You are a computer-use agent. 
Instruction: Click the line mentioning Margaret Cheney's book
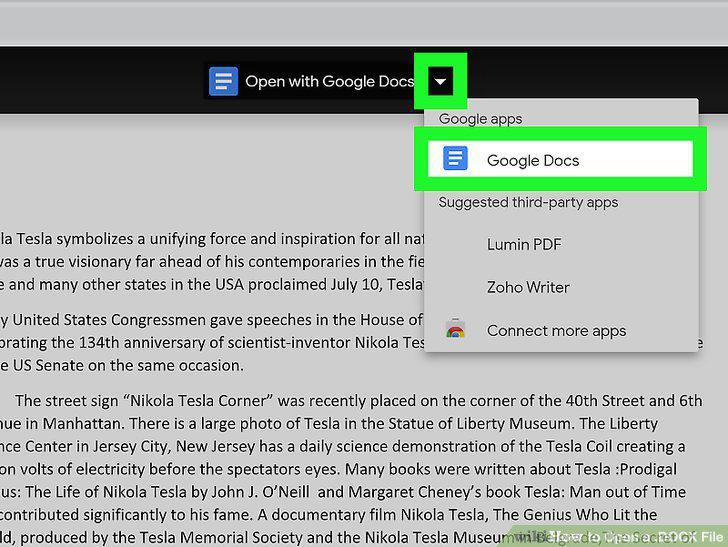point(343,492)
